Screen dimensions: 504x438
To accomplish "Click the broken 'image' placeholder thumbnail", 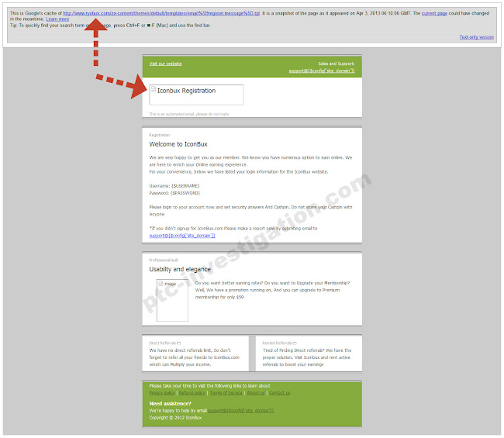I will click(x=172, y=300).
